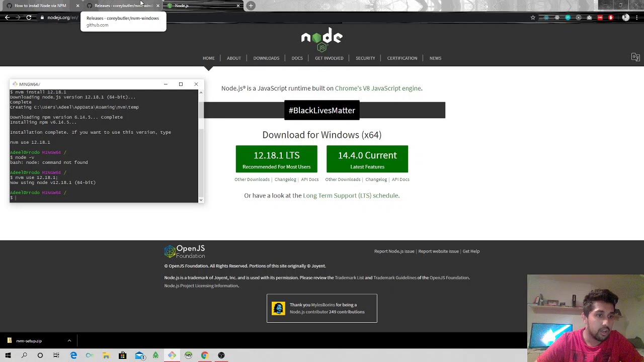Viewport: 644px width, 362px height.
Task: Launch Microsoft Edge from the taskbar
Action: click(73, 355)
